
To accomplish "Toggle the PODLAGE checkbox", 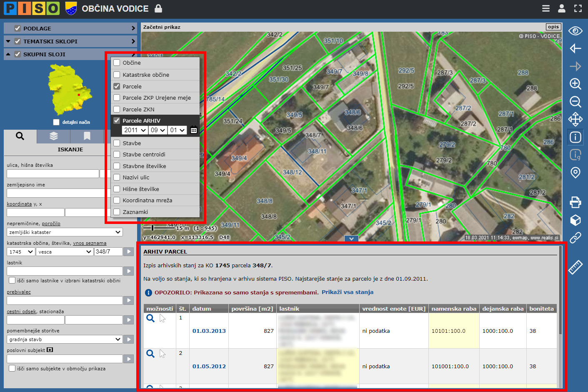I will [x=18, y=28].
